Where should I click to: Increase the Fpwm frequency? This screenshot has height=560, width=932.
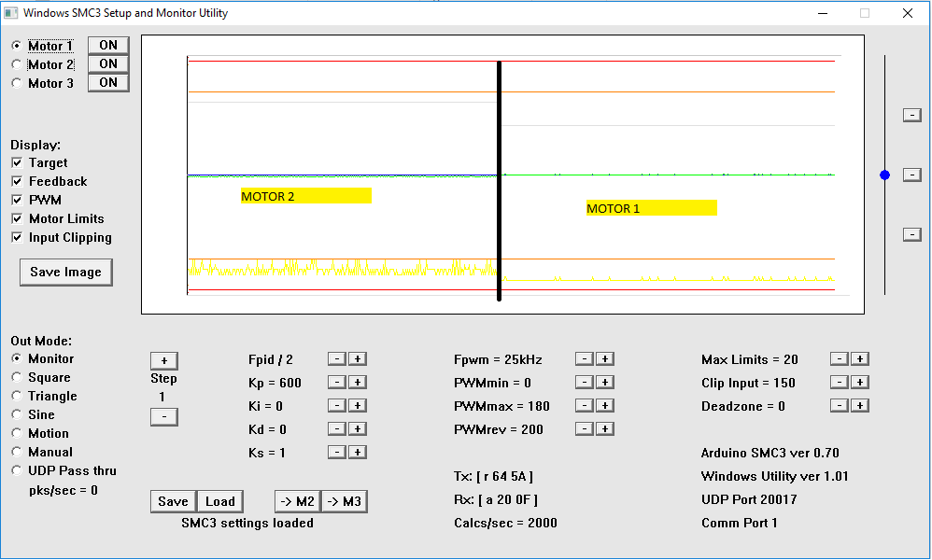[x=604, y=358]
